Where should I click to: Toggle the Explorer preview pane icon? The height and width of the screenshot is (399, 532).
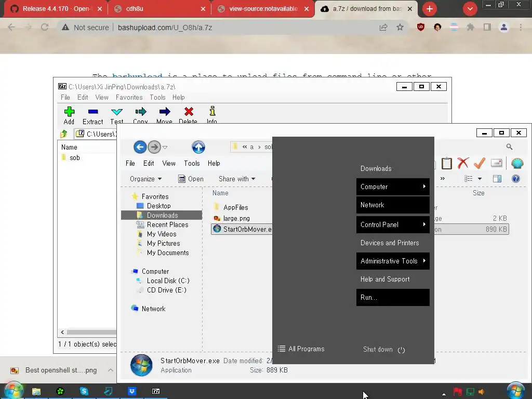pos(497,179)
